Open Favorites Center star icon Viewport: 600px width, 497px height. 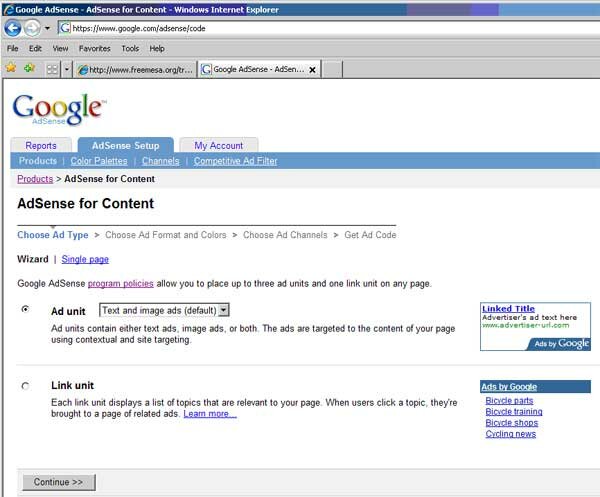point(11,68)
